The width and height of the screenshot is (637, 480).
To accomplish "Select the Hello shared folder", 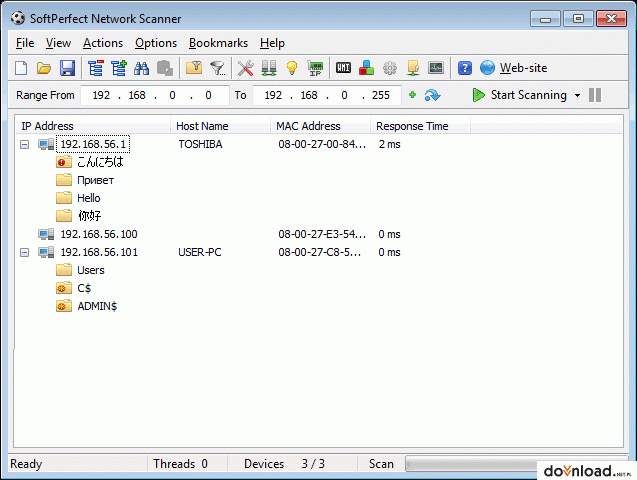I will [x=89, y=198].
